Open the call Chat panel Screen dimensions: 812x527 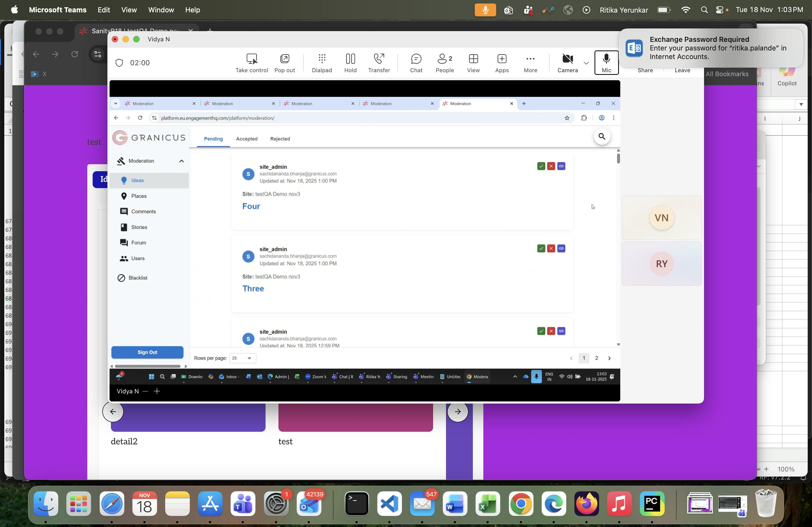tap(416, 59)
